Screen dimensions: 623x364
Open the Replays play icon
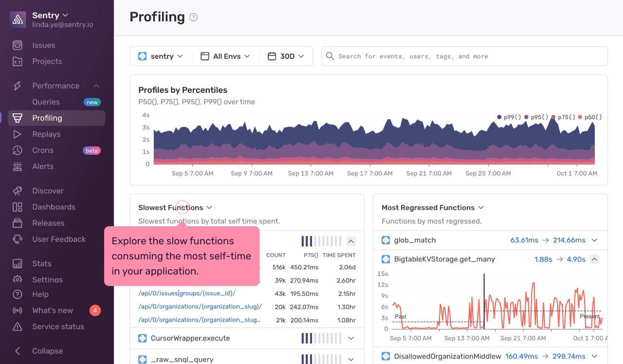pos(18,134)
